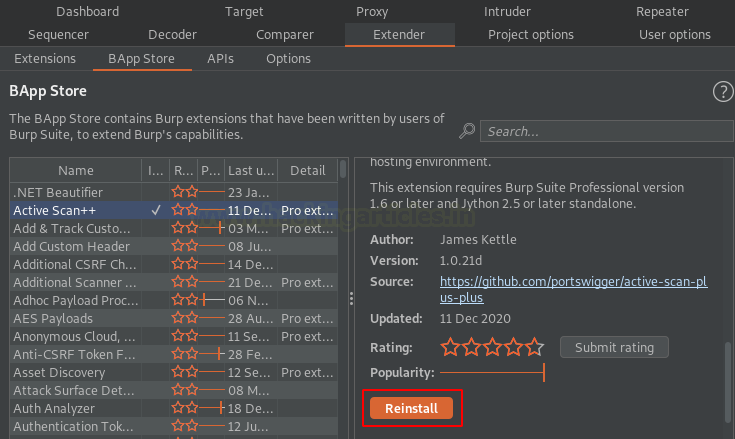
Task: Click the rating stars for Active Scan++
Action: click(x=492, y=347)
